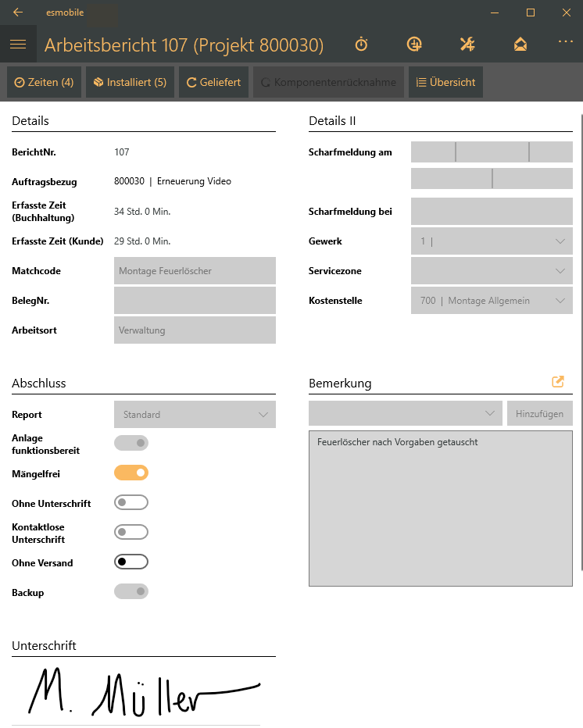Click into the Scharfmeldung bei field
583x728 pixels.
pos(492,212)
